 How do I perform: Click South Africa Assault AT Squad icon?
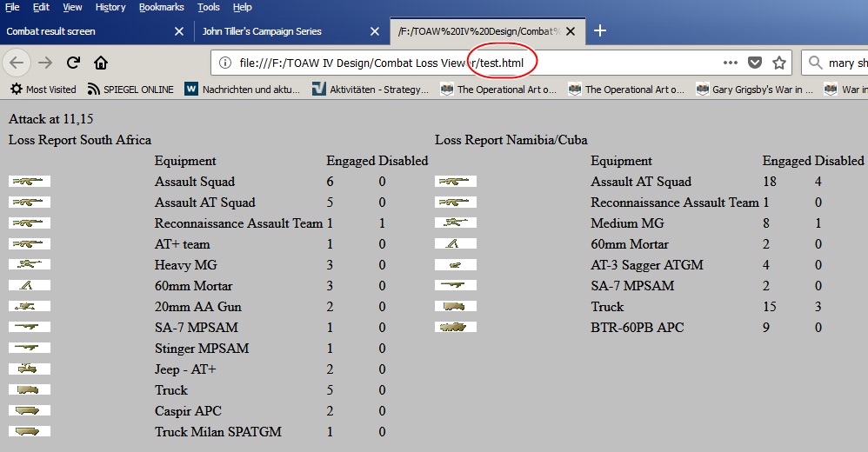coord(30,202)
